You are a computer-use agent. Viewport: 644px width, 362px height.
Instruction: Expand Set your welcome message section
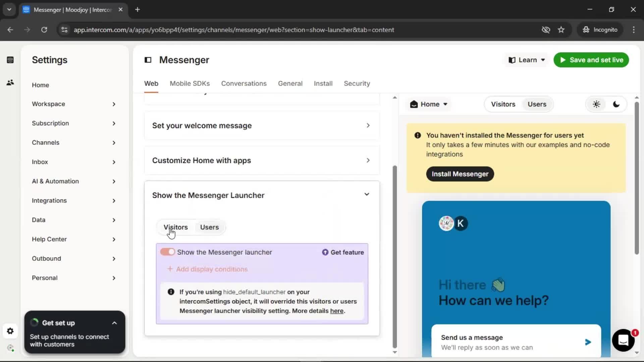262,125
